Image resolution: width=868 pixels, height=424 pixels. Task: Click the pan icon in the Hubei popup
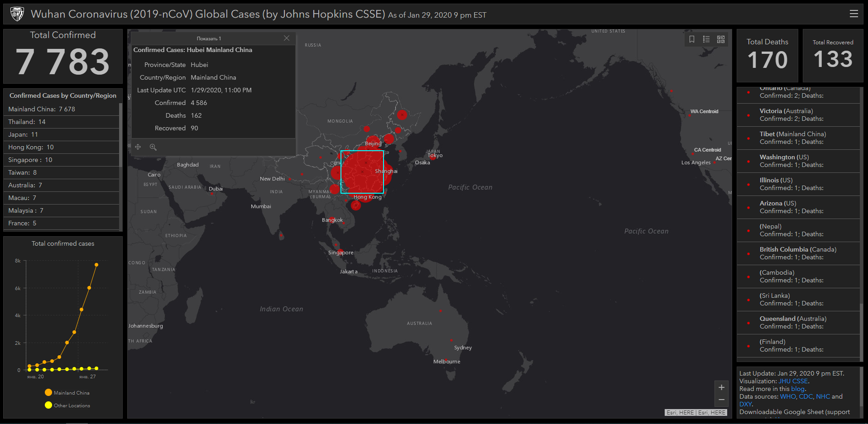[x=138, y=147]
